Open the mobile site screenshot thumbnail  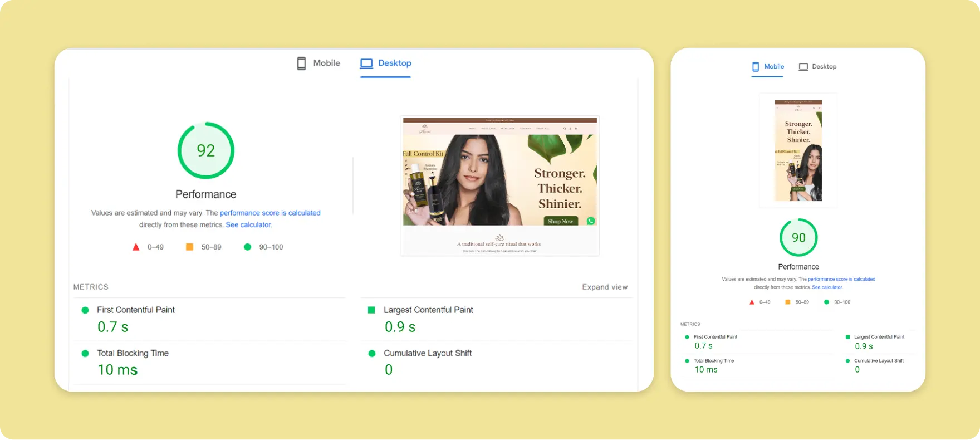(798, 150)
